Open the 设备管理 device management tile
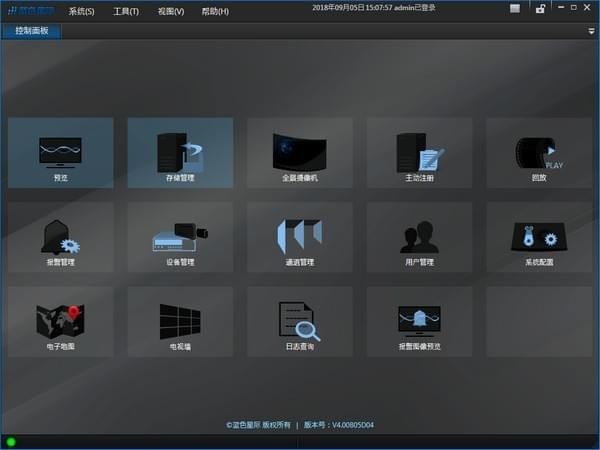 click(x=180, y=237)
